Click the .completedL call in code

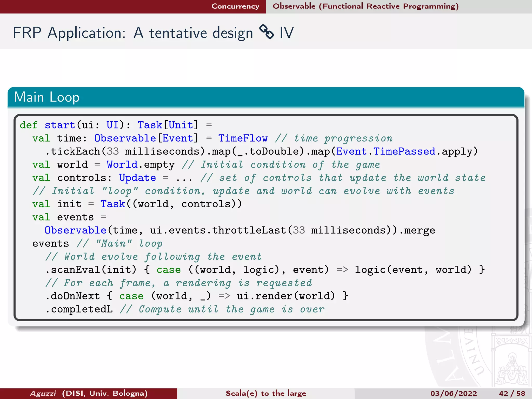coord(79,309)
